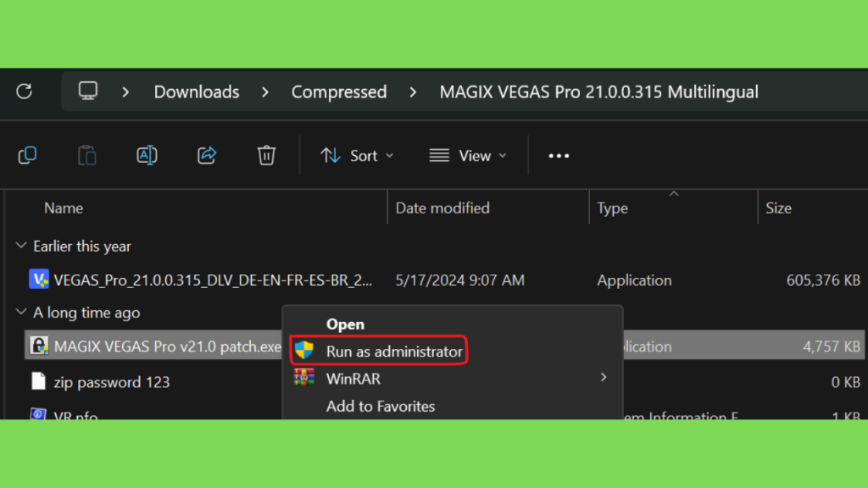The height and width of the screenshot is (488, 868).
Task: Open the See more three-dots menu
Action: (x=559, y=156)
